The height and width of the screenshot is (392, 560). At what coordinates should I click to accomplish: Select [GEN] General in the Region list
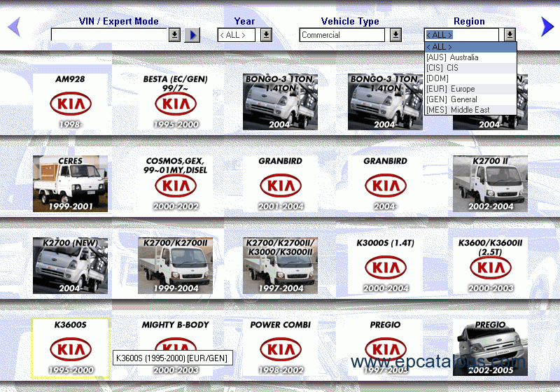470,99
